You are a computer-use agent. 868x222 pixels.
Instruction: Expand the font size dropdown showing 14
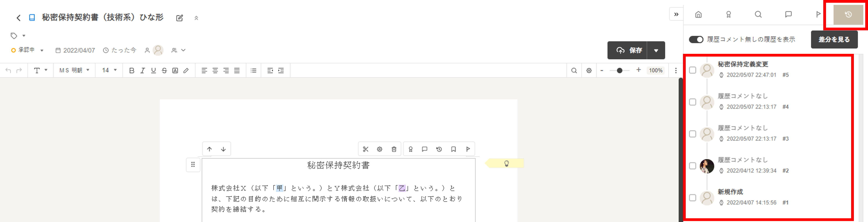tap(108, 70)
